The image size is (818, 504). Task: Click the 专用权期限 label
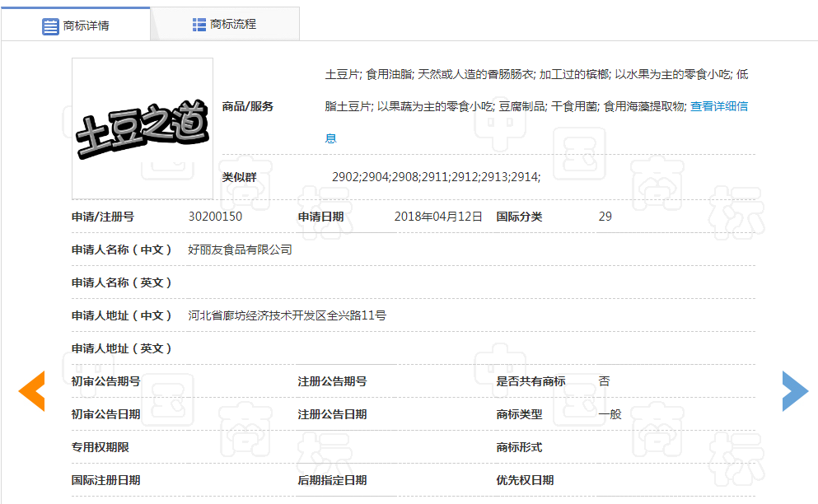coord(100,447)
